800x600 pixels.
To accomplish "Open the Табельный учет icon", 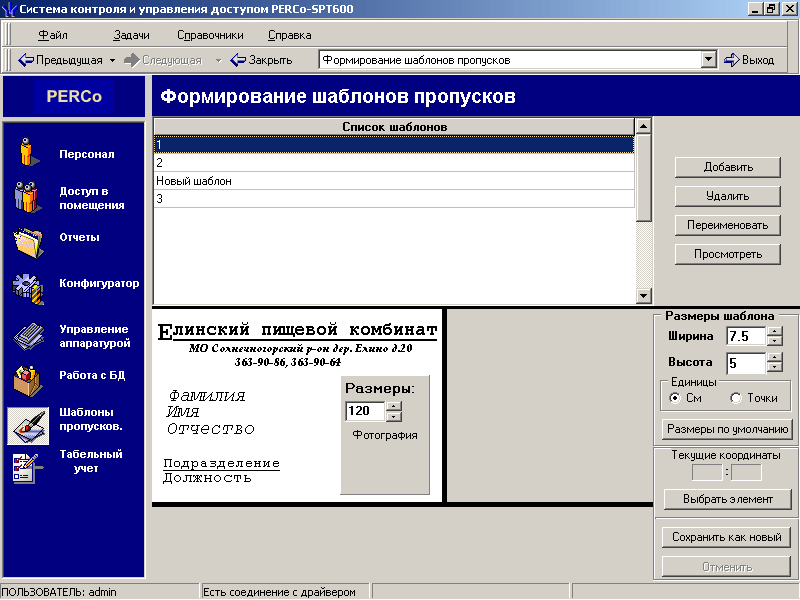I will (27, 468).
